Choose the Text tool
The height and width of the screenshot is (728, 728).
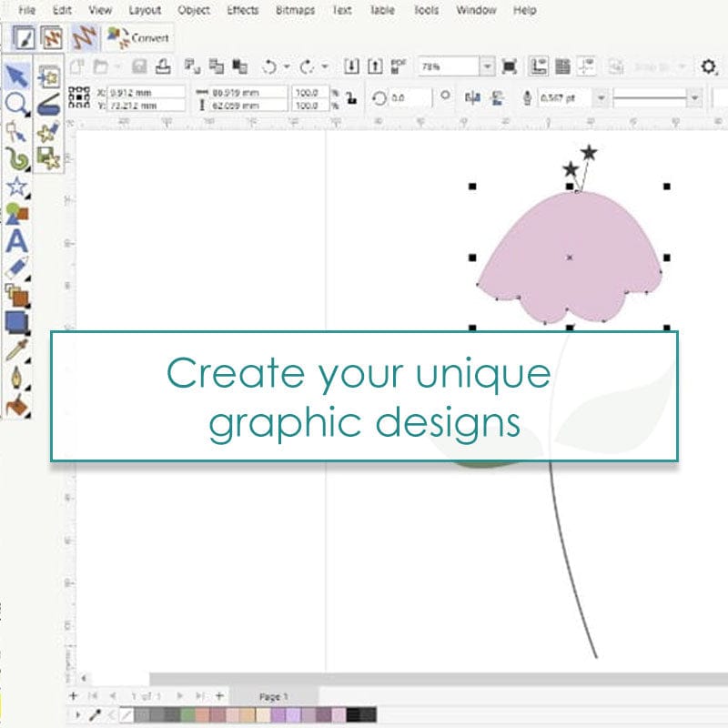(16, 242)
